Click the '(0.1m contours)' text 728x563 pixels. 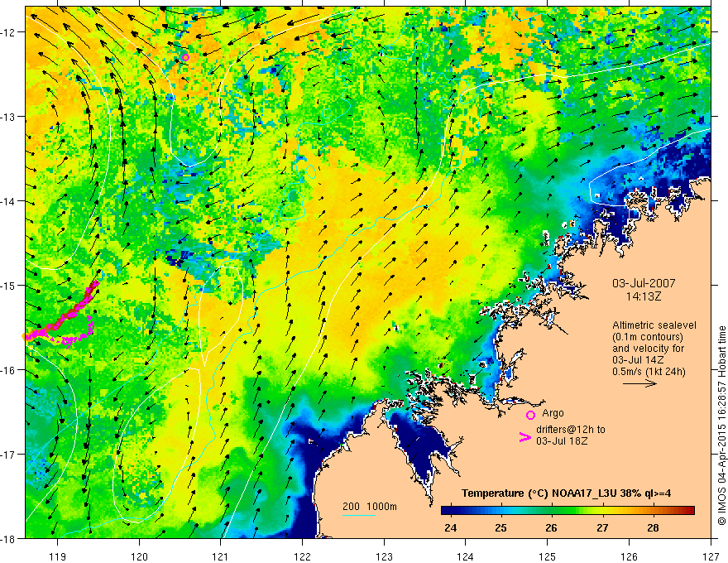click(x=647, y=337)
